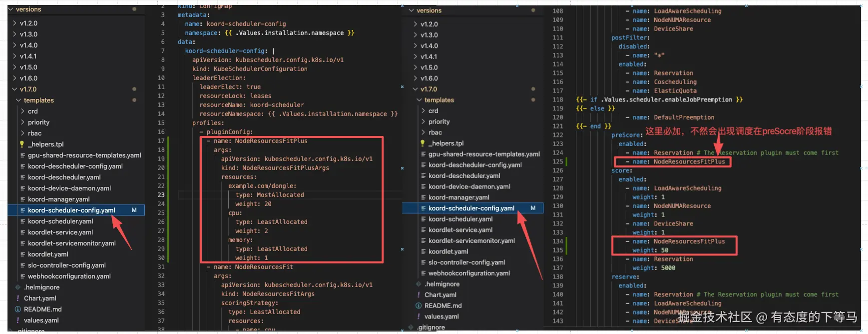Viewport: 868px width, 334px height.
Task: Click modified dot on versions folder, left explorer
Action: [134, 9]
